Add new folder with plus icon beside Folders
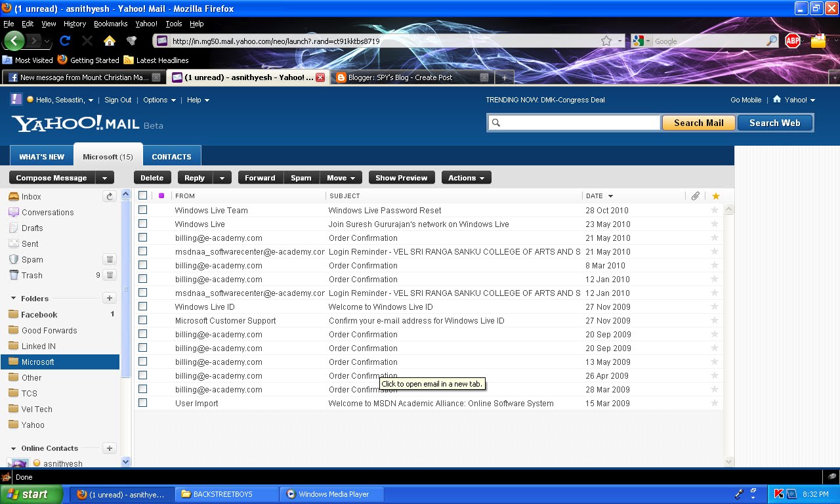This screenshot has height=504, width=840. click(x=110, y=298)
